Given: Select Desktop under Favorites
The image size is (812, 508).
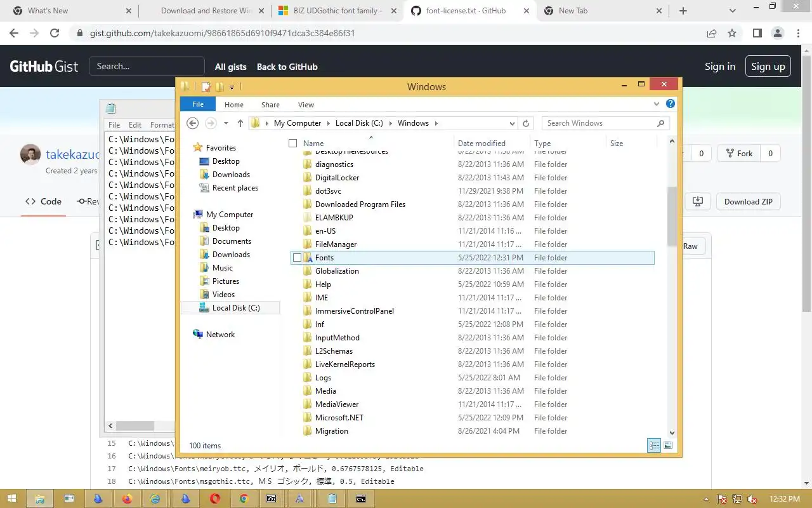Looking at the screenshot, I should [x=226, y=161].
